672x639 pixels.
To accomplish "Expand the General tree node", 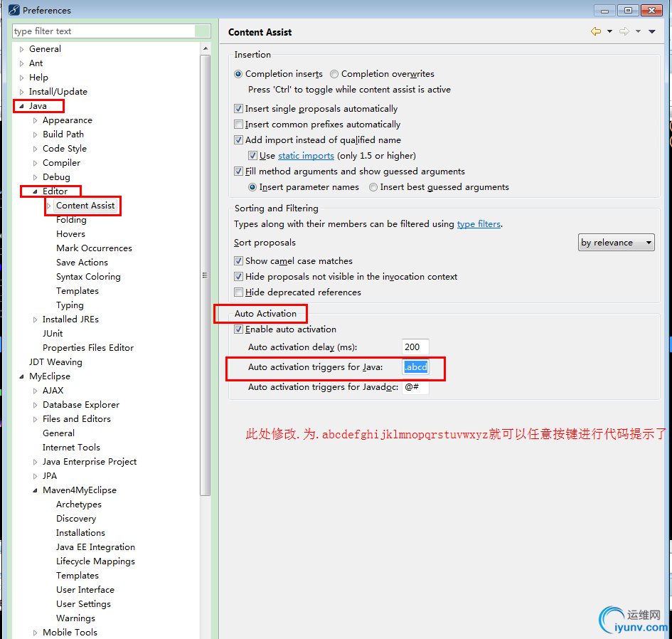I will (21, 49).
